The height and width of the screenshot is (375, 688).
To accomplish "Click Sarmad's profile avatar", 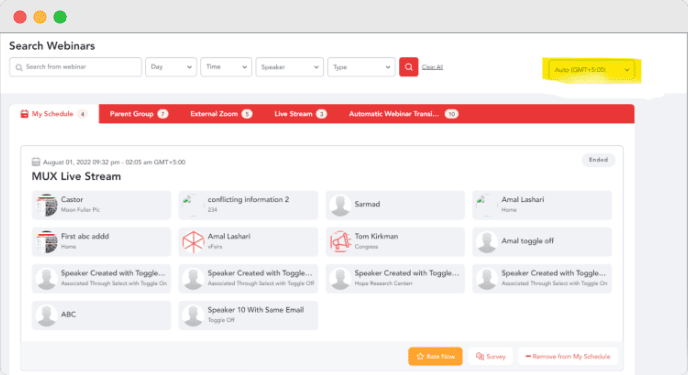I will 340,205.
